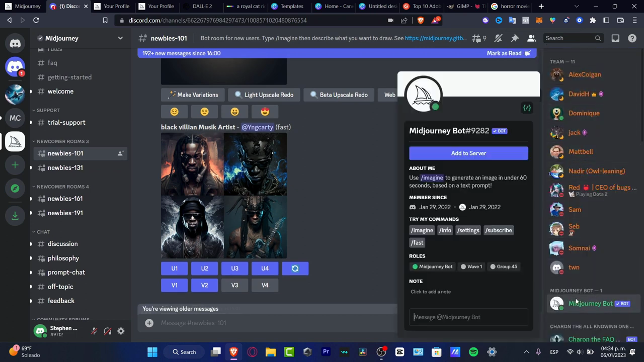This screenshot has height=362, width=644.
Task: Open Discord direct messages home icon
Action: pyautogui.click(x=15, y=44)
